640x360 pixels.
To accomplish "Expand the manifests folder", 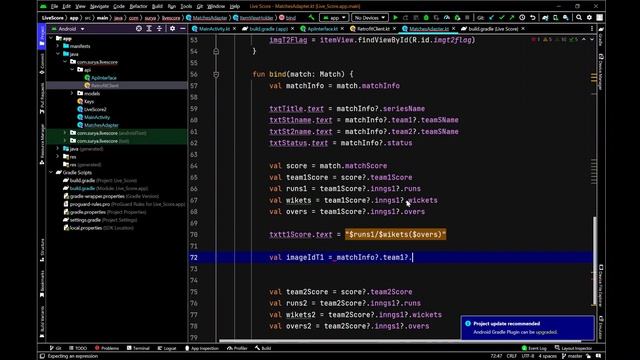I will point(58,46).
